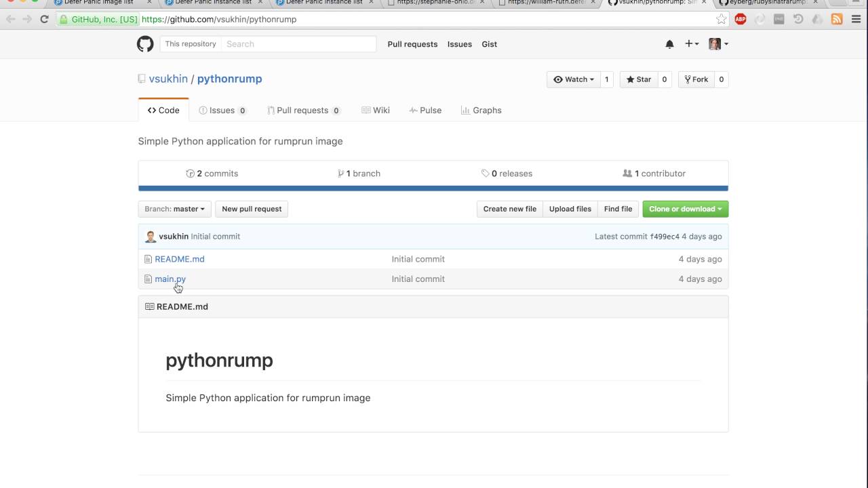The height and width of the screenshot is (488, 868).
Task: Switch to the Pull requests repo tab
Action: tap(304, 110)
